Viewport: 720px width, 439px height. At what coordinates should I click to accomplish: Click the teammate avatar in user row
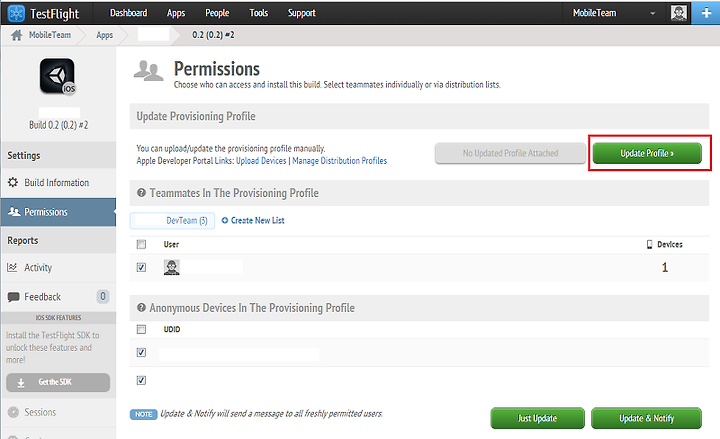[172, 267]
